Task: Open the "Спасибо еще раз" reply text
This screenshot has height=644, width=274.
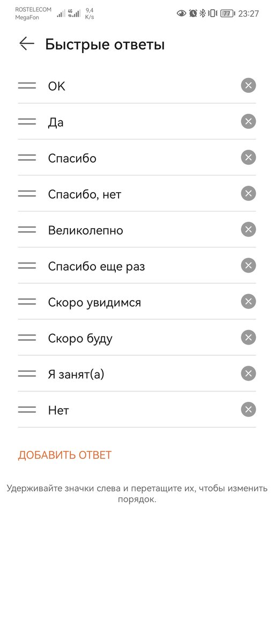Action: pyautogui.click(x=97, y=267)
